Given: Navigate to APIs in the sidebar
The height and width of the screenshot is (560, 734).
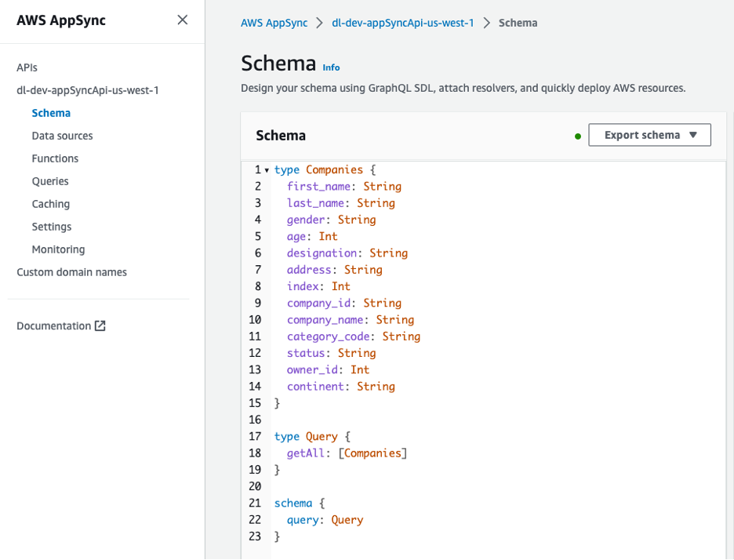Looking at the screenshot, I should tap(26, 67).
